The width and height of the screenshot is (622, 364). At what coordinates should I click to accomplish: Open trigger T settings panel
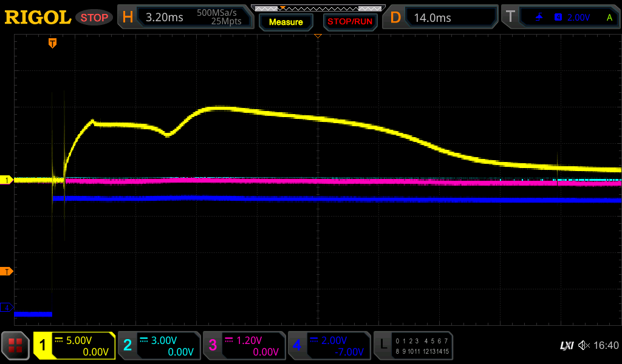[x=560, y=18]
